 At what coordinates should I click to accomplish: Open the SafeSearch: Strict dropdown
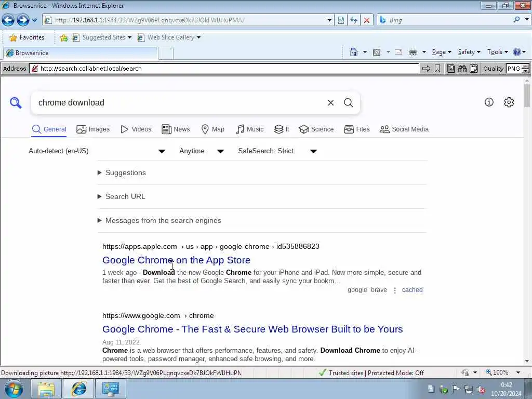pos(277,151)
